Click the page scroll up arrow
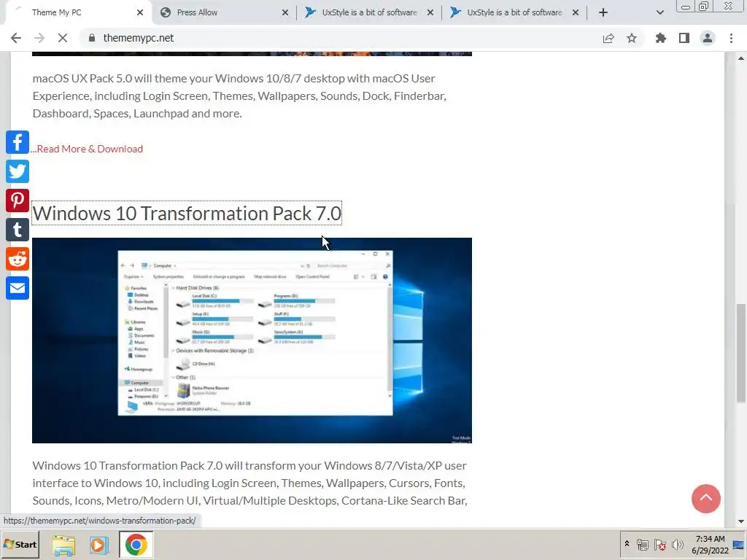 coord(741,58)
